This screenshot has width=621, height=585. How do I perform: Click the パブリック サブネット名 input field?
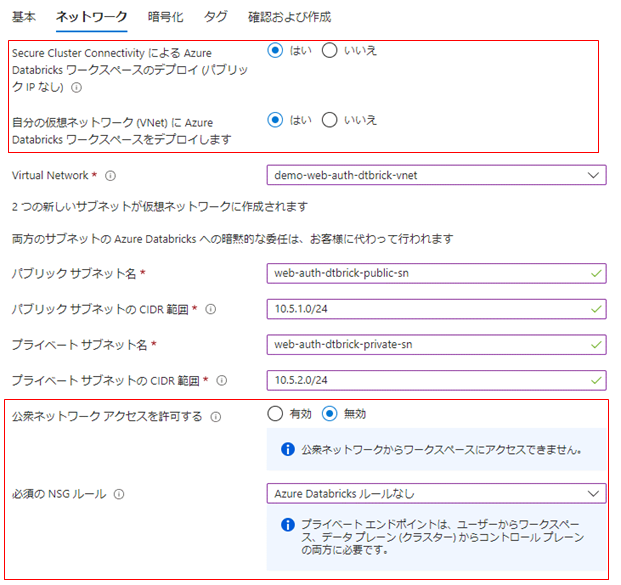[436, 273]
